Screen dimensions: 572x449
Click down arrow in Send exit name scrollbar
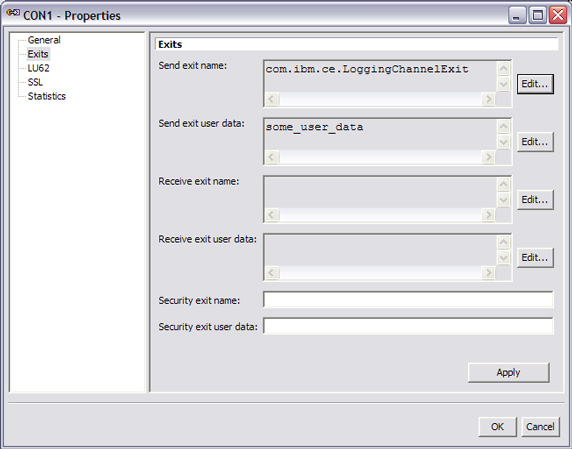pos(503,84)
